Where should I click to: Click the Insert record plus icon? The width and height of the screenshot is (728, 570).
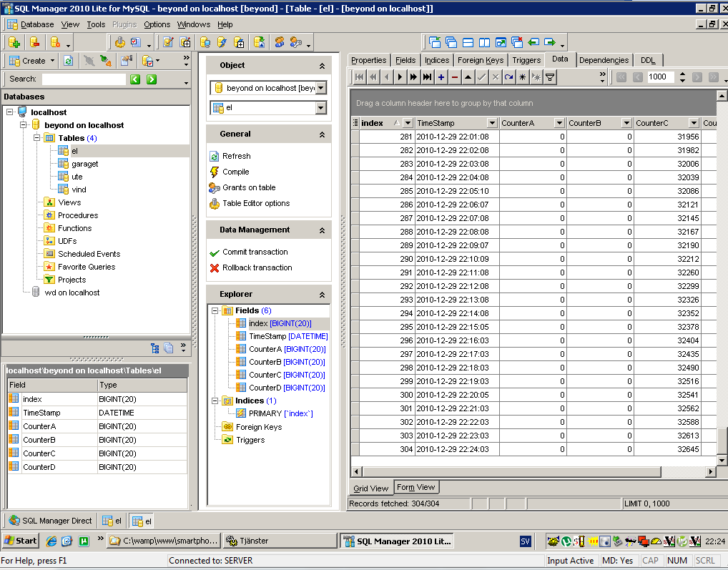click(x=441, y=77)
